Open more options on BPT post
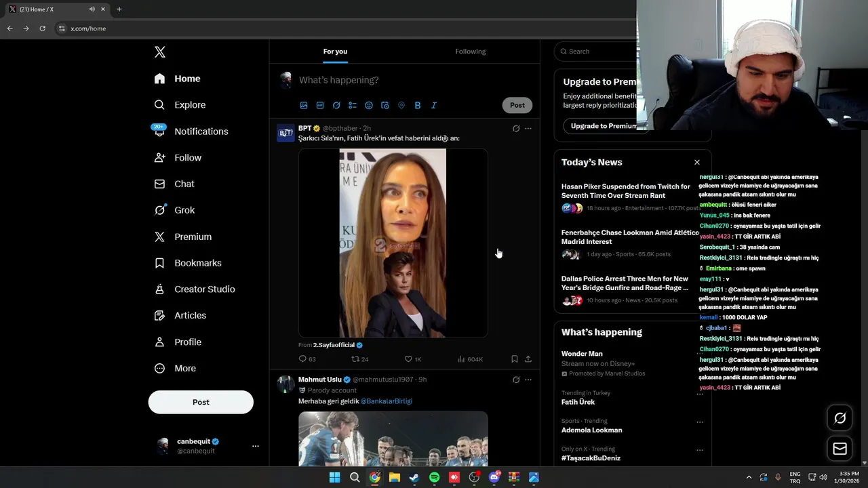This screenshot has width=868, height=488. [x=528, y=128]
